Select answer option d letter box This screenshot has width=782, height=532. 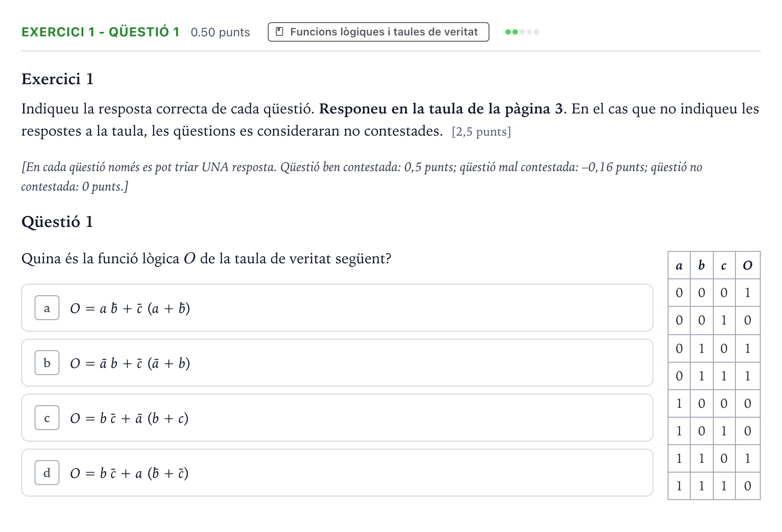[x=47, y=473]
